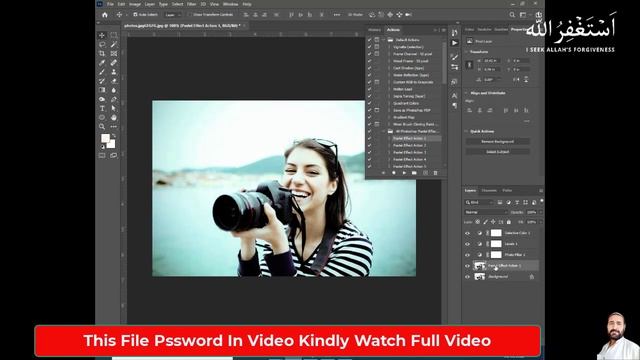Image resolution: width=640 pixels, height=360 pixels.
Task: Click the foreground color swatch
Action: (105, 138)
